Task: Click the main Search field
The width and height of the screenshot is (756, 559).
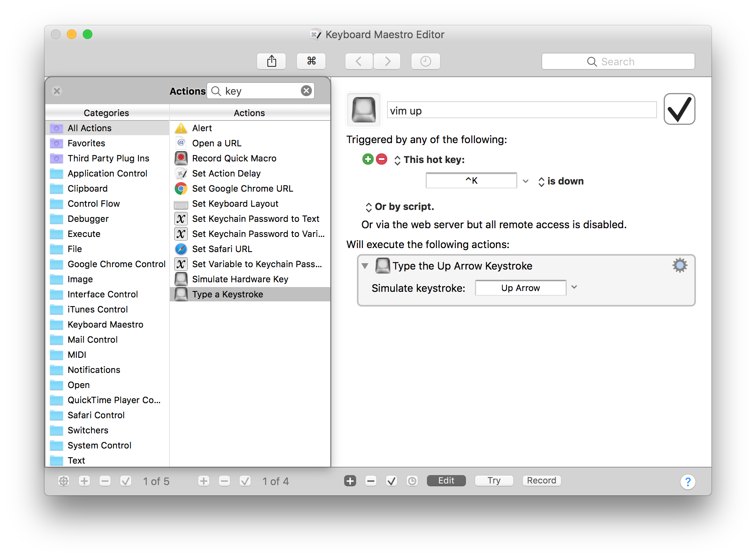Action: (618, 61)
